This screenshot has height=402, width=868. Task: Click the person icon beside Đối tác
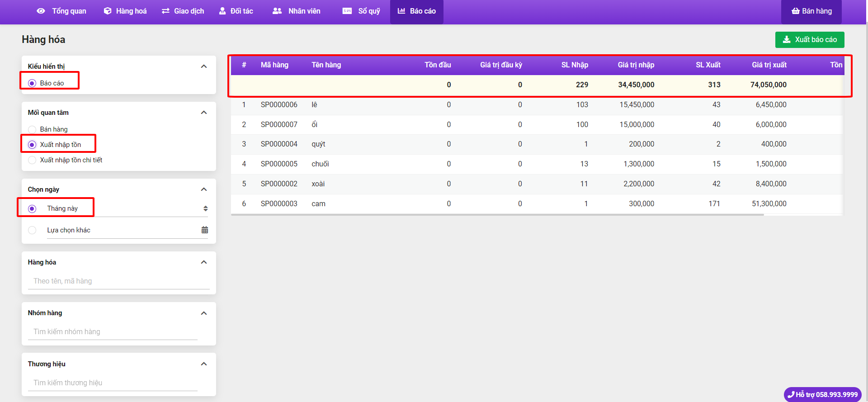pyautogui.click(x=222, y=11)
